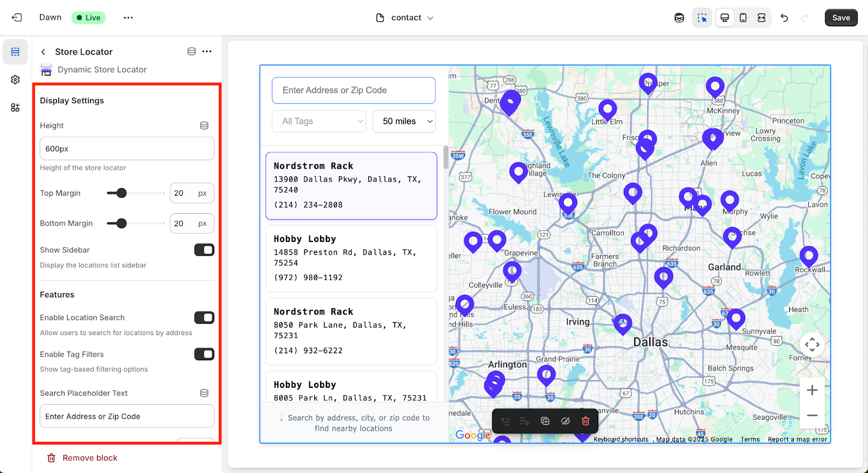Screen dimensions: 868x473
Task: Click the Top Margin value field
Action: click(x=192, y=193)
